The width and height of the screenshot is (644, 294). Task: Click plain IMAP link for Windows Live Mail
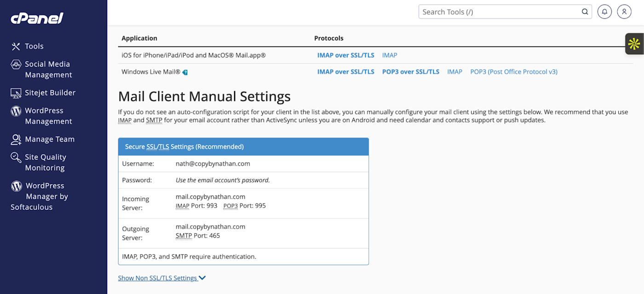point(455,72)
